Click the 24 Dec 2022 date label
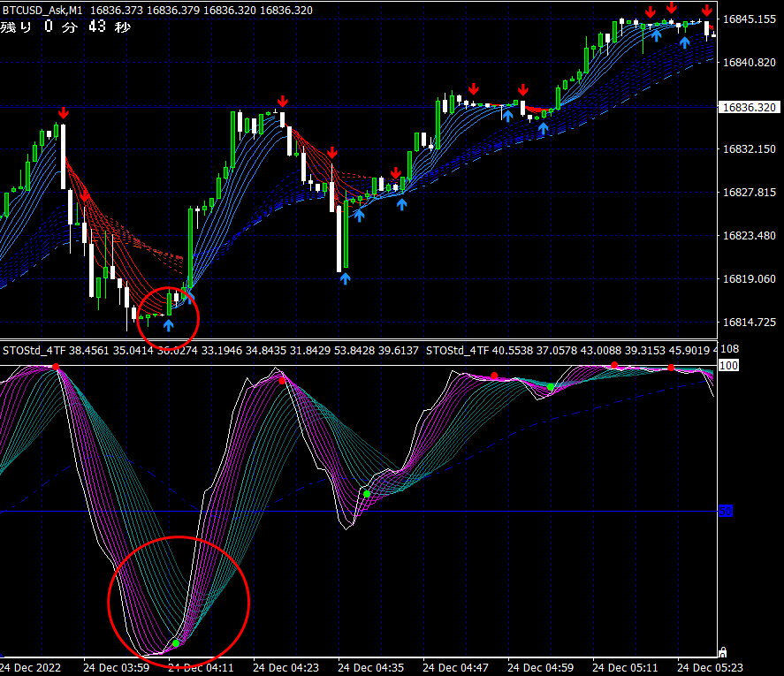Screen dimensions: 784x676 point(31,668)
